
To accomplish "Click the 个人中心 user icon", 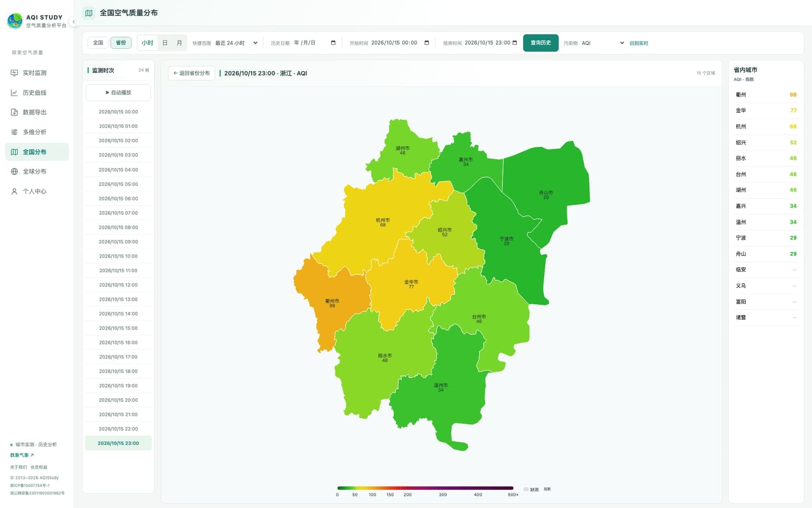I will coord(14,192).
